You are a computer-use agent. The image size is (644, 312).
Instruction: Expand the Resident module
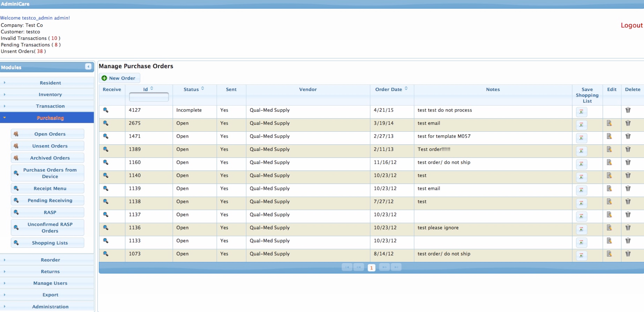pyautogui.click(x=50, y=83)
